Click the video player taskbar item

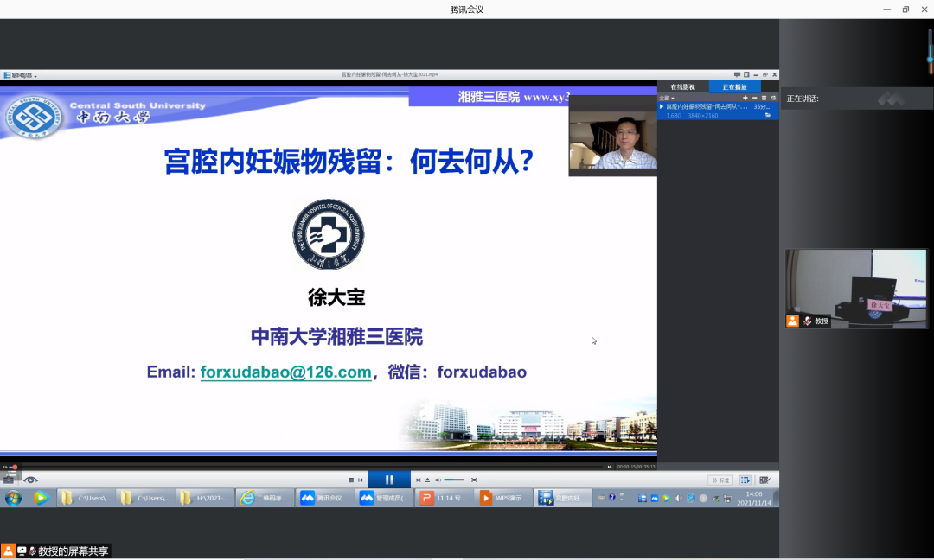[x=562, y=498]
